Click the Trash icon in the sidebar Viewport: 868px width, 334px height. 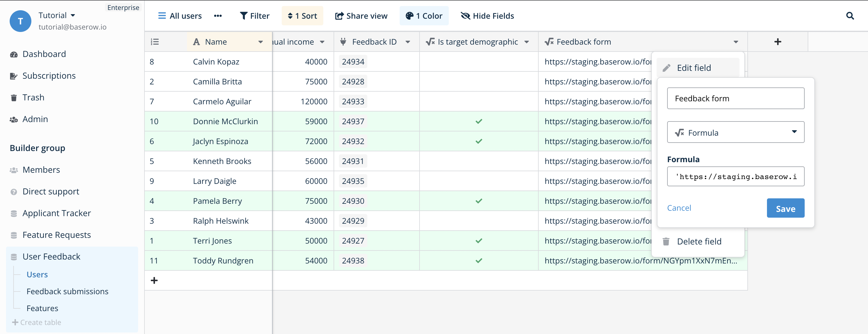click(14, 97)
